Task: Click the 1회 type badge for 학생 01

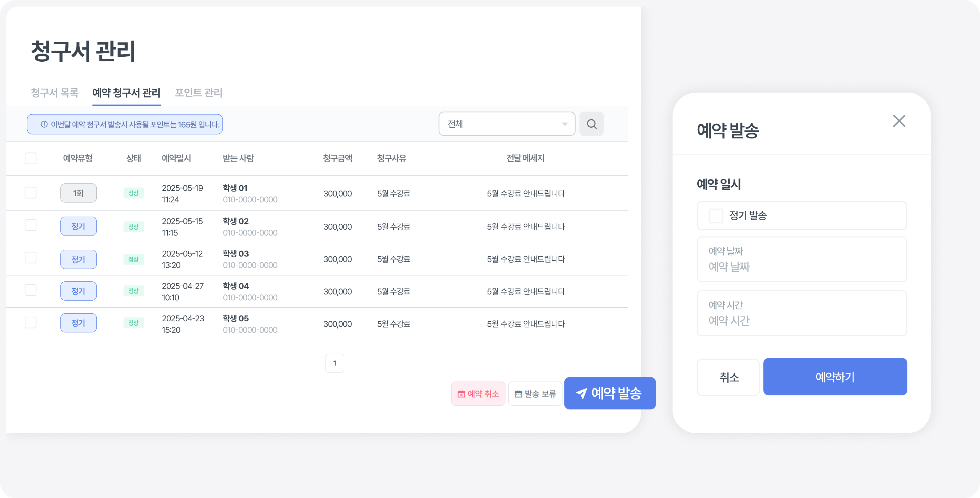Action: pos(78,193)
